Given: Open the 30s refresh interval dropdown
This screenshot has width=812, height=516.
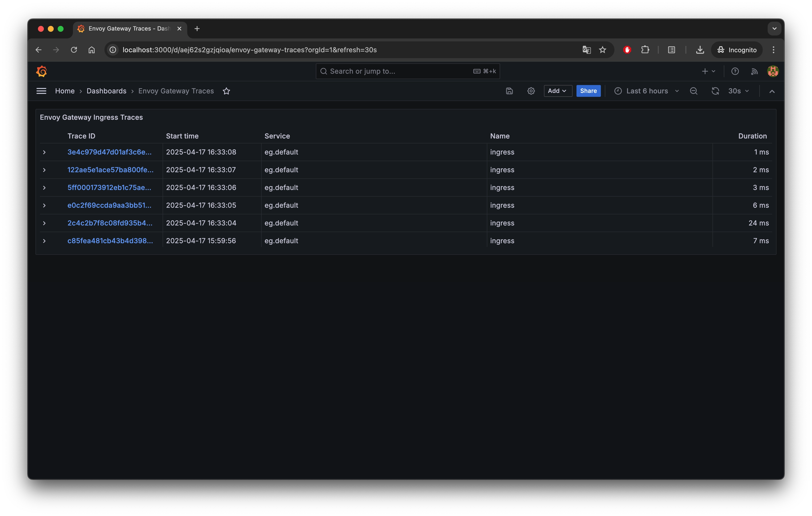Looking at the screenshot, I should pyautogui.click(x=739, y=91).
